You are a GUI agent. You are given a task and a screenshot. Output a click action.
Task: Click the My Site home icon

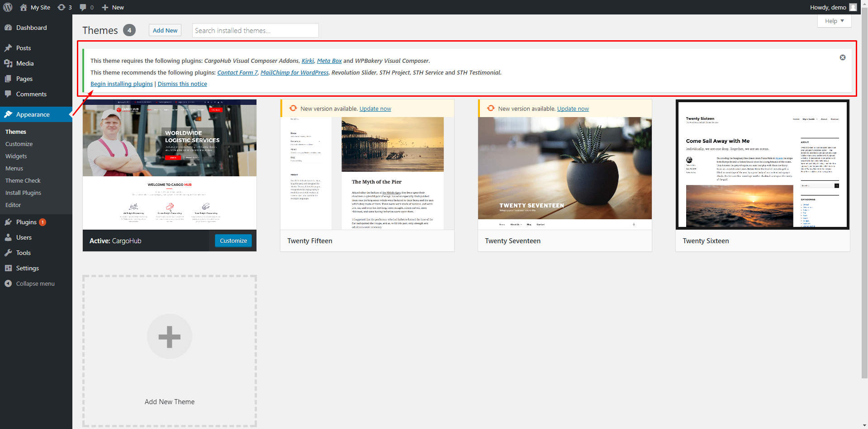24,7
